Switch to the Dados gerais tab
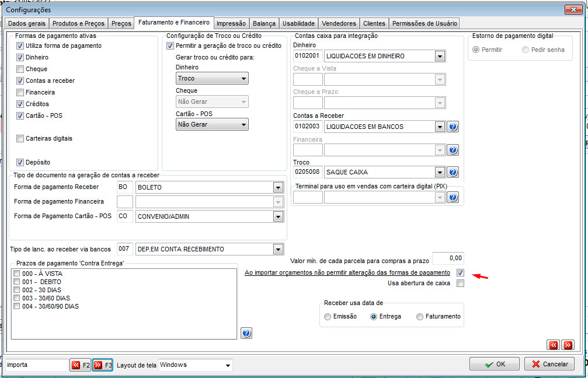Image resolution: width=588 pixels, height=378 pixels. point(27,23)
